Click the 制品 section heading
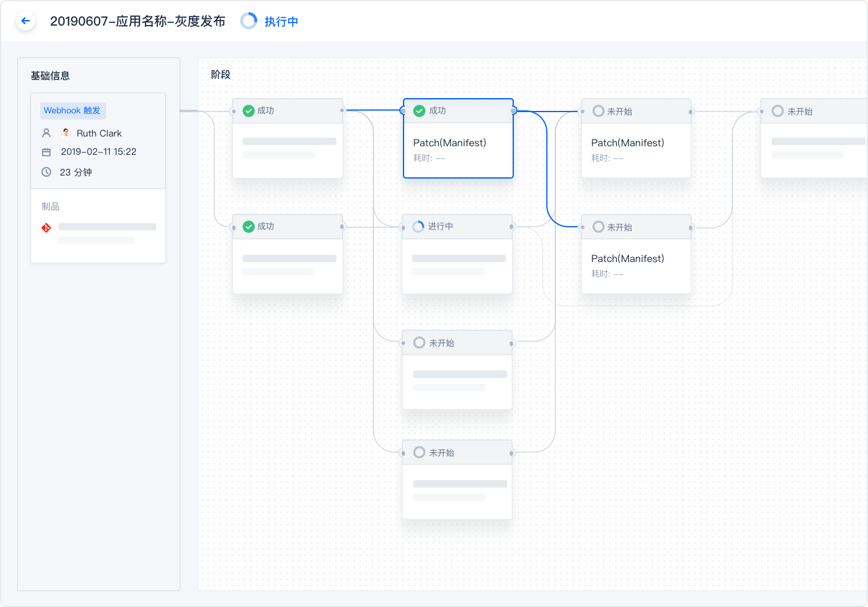The width and height of the screenshot is (868, 607). pyautogui.click(x=51, y=207)
